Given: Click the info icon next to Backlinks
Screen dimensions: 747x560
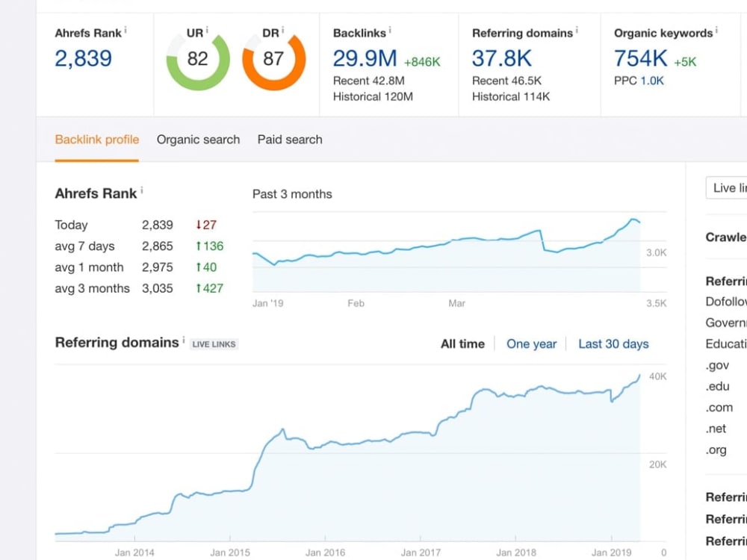Looking at the screenshot, I should (x=390, y=30).
